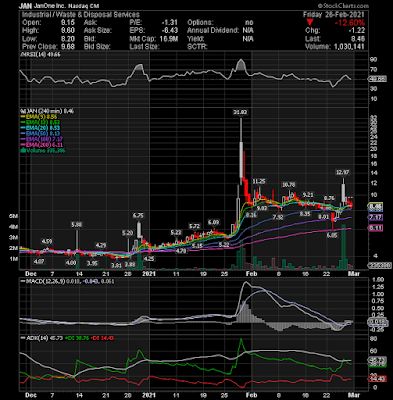
Task: Click the purple EMA(100) legend entry
Action: (x=42, y=139)
